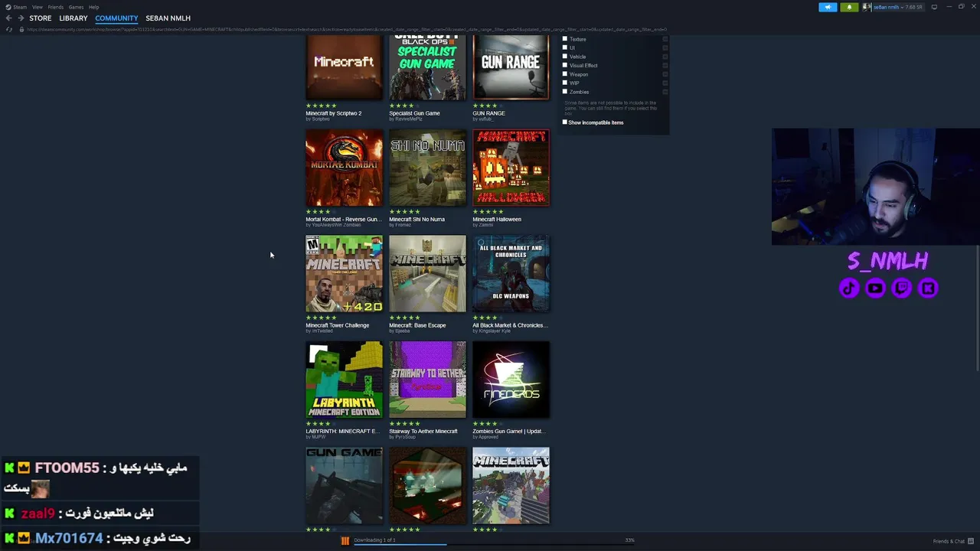The width and height of the screenshot is (980, 551).
Task: Click the Minecraft: Base Escape title link
Action: coord(417,325)
